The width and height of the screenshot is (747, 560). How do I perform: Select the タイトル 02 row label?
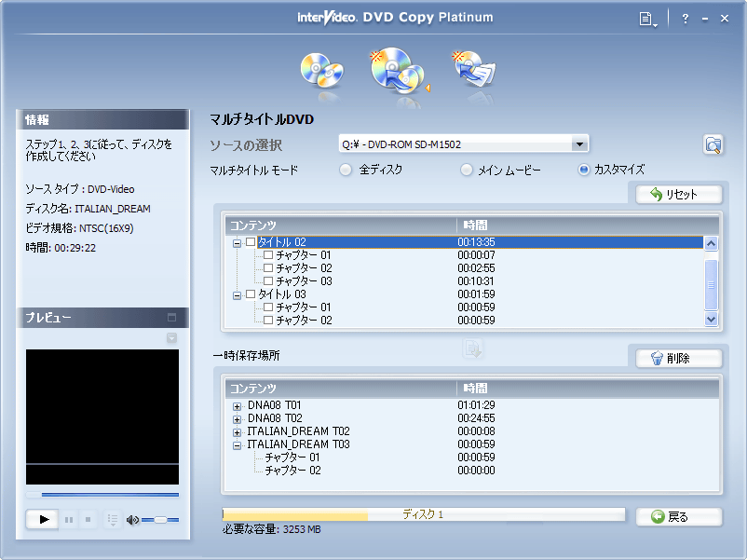[281, 242]
